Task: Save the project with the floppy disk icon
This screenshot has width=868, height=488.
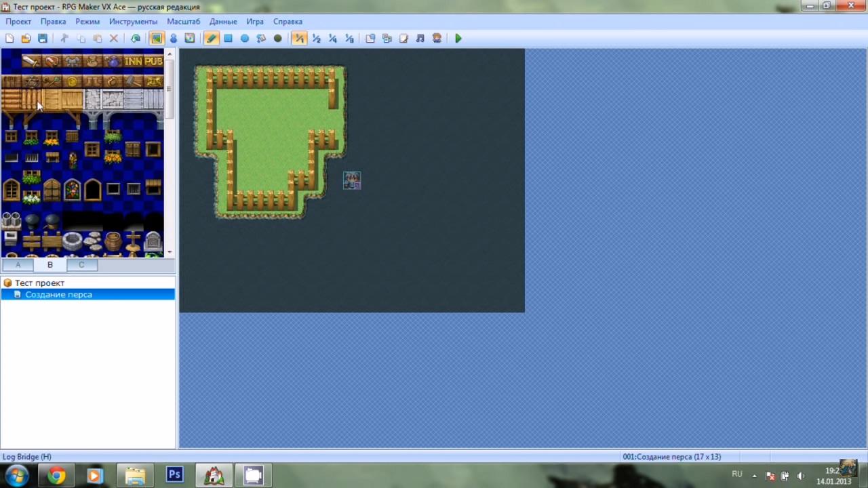Action: pos(43,39)
